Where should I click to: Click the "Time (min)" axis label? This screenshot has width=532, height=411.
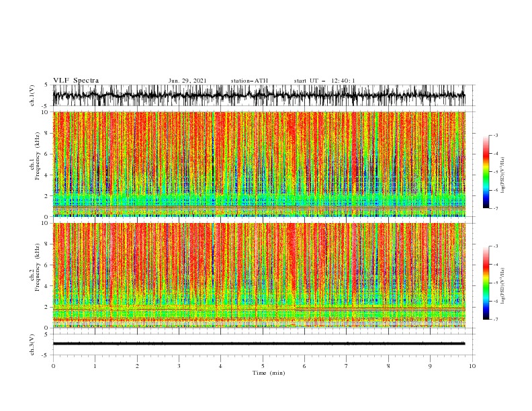coord(269,373)
